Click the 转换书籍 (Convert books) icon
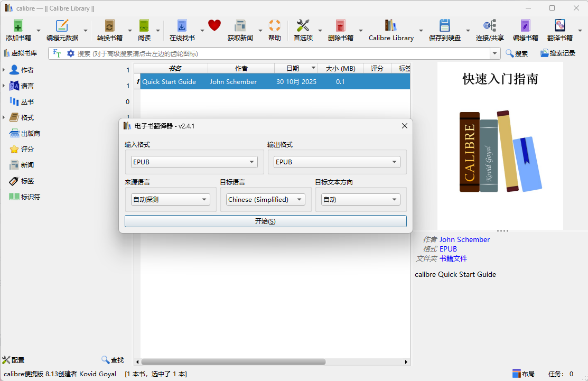 pos(109,26)
